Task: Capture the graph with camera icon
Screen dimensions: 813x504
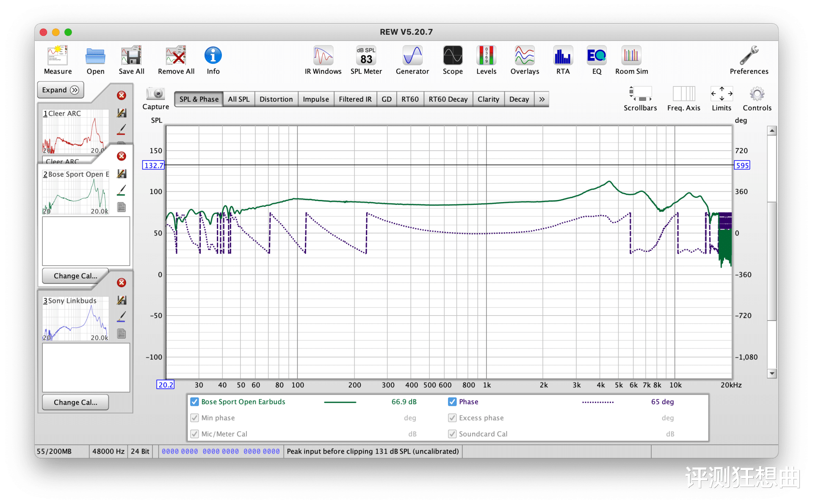Action: [155, 94]
